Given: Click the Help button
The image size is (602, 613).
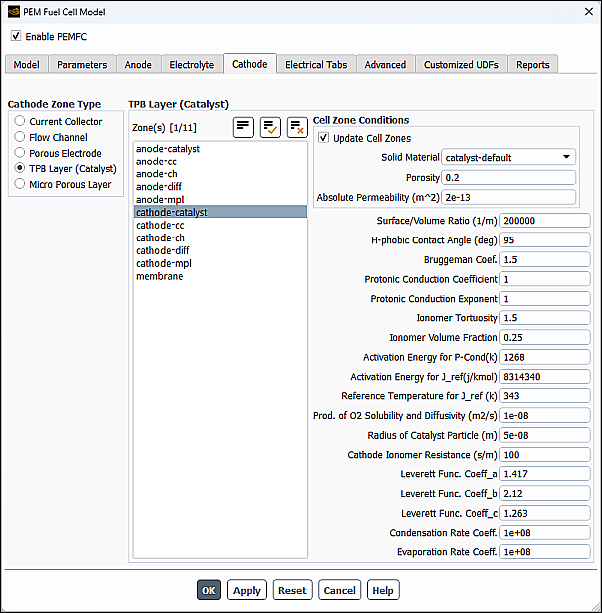Looking at the screenshot, I should 383,590.
